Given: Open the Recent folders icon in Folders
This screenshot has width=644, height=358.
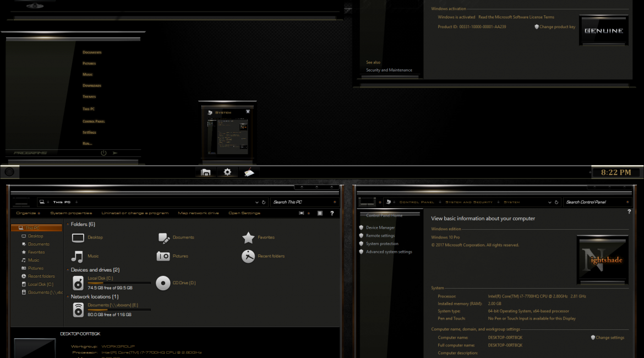Looking at the screenshot, I should click(248, 256).
